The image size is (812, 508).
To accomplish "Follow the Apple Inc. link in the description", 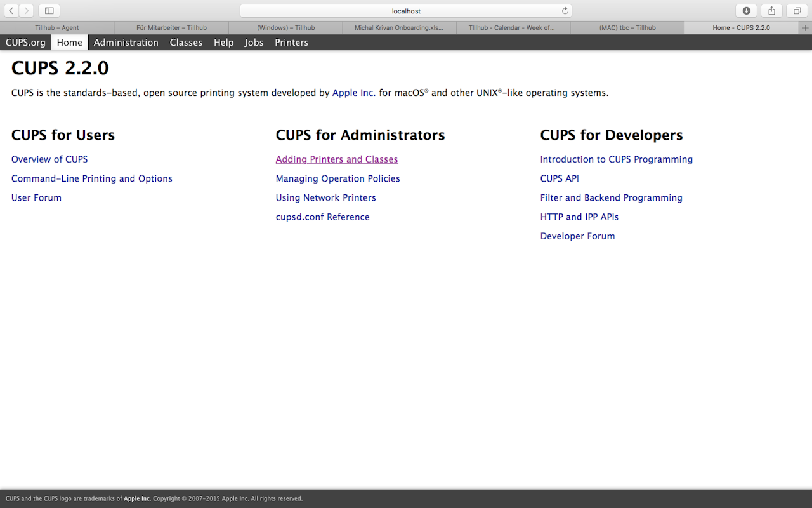I will pyautogui.click(x=353, y=93).
